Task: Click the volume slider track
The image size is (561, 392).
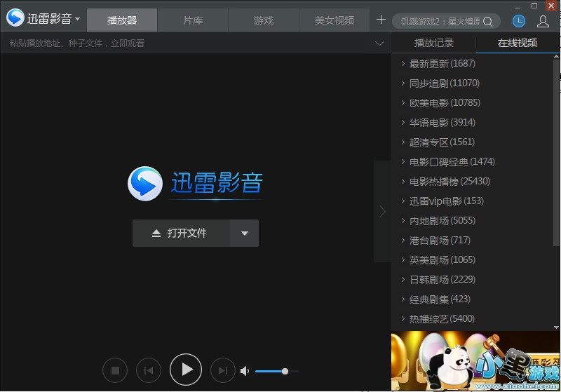Action: click(276, 371)
